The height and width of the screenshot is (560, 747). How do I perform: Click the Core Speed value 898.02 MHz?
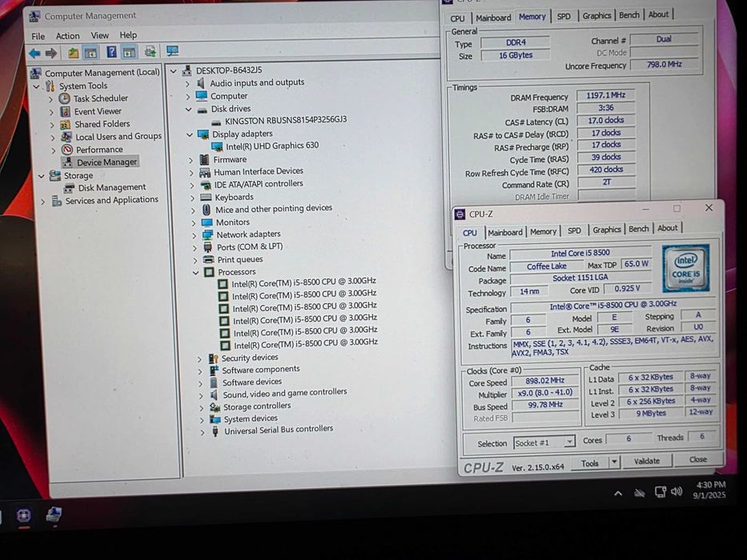click(545, 381)
